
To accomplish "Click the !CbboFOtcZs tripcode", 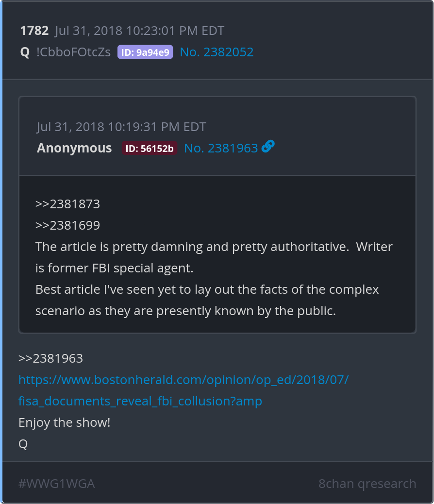I will pyautogui.click(x=74, y=52).
